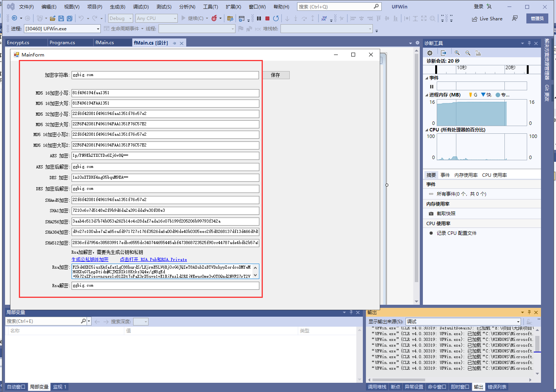
Task: Take memory snapshot camera icon
Action: point(431,214)
